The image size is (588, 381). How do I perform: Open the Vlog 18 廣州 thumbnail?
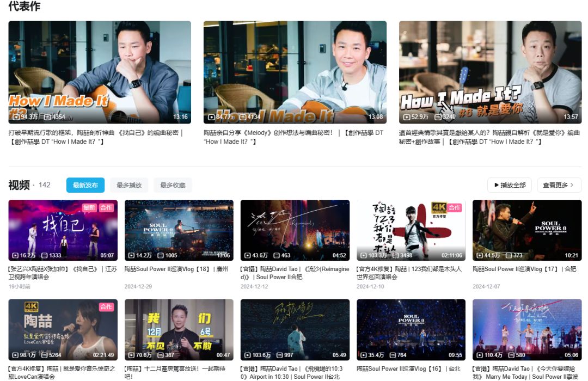click(x=179, y=230)
